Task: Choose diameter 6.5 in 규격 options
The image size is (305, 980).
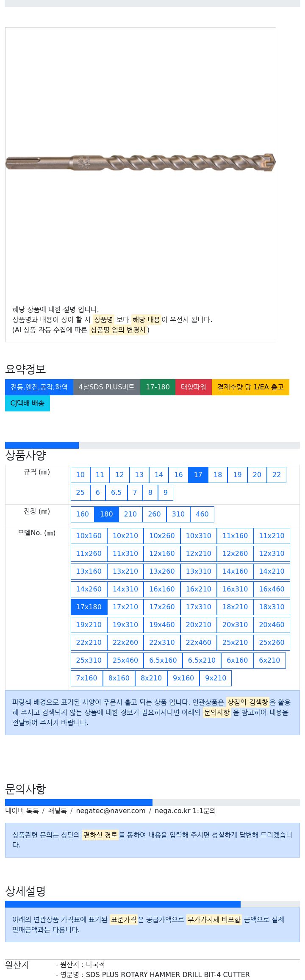Action: (116, 493)
